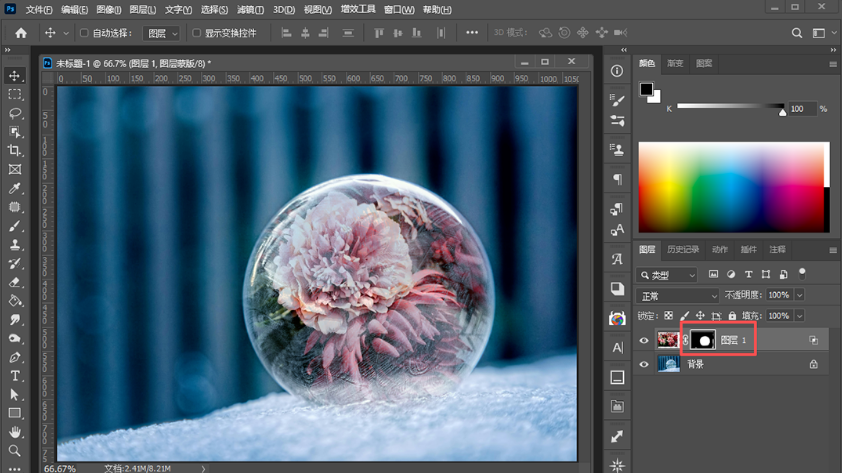842x473 pixels.
Task: Expand the 不透明度 opacity dropdown arrow
Action: click(800, 295)
